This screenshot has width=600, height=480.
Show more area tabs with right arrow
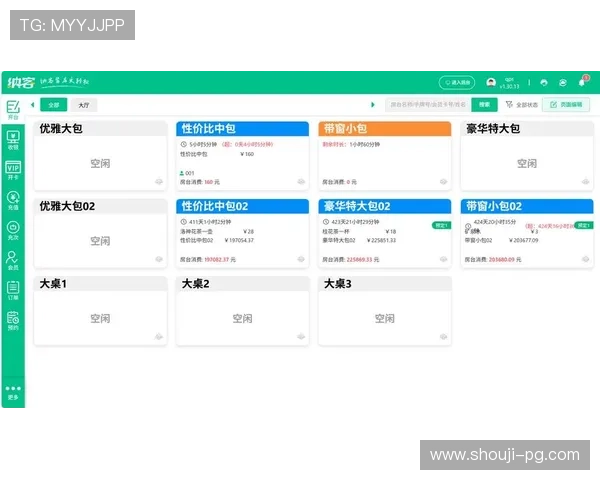(373, 104)
